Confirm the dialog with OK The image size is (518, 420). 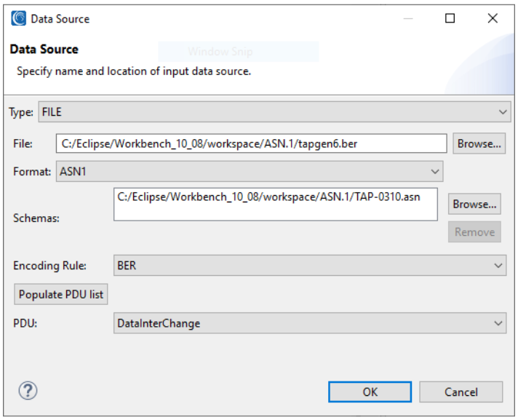click(370, 392)
